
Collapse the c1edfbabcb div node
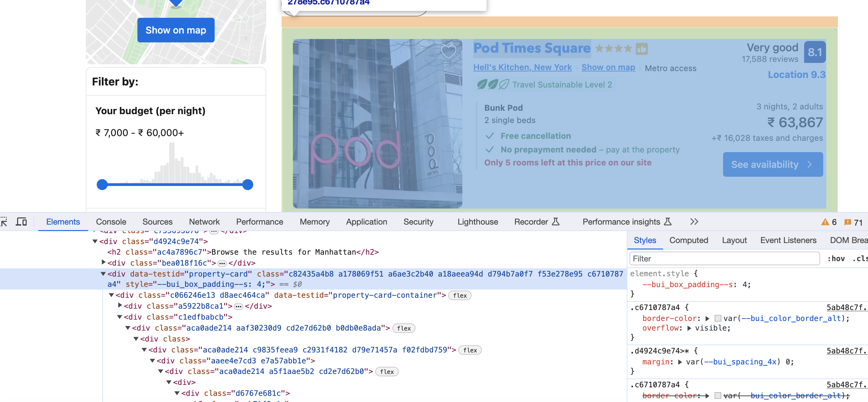coord(120,317)
